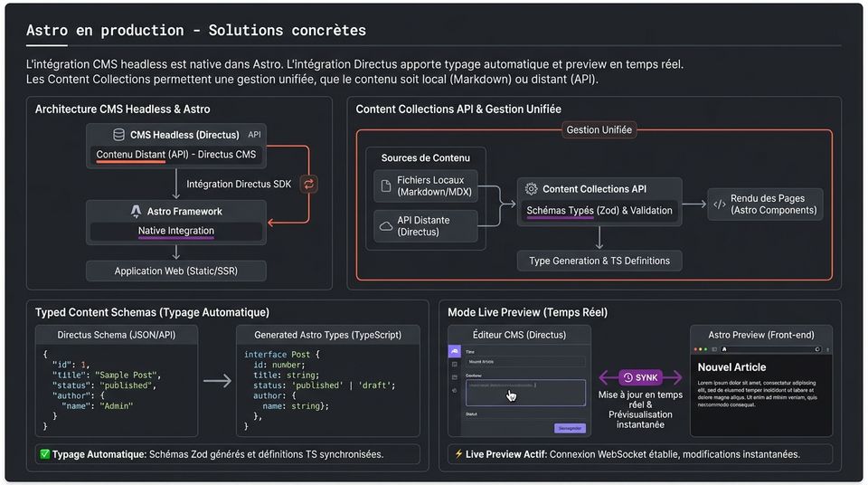This screenshot has height=485, width=868.
Task: Click the name: string code line
Action: pyautogui.click(x=296, y=406)
